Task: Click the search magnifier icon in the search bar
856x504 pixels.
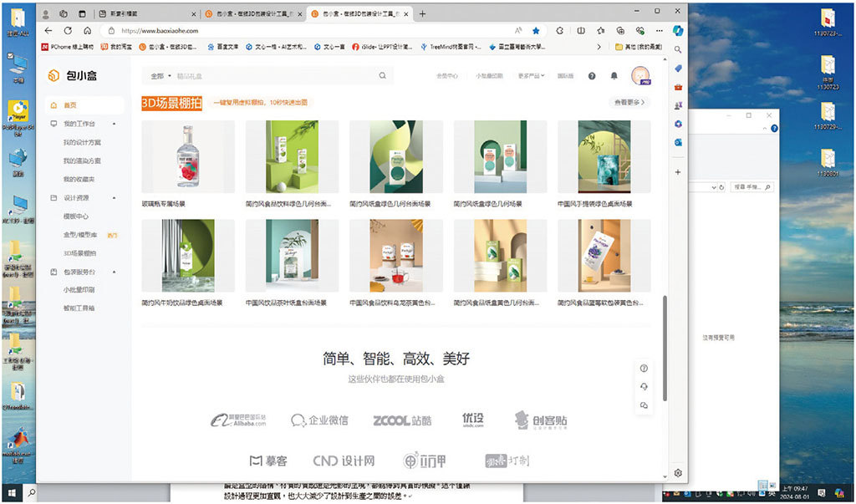Action: pos(383,75)
